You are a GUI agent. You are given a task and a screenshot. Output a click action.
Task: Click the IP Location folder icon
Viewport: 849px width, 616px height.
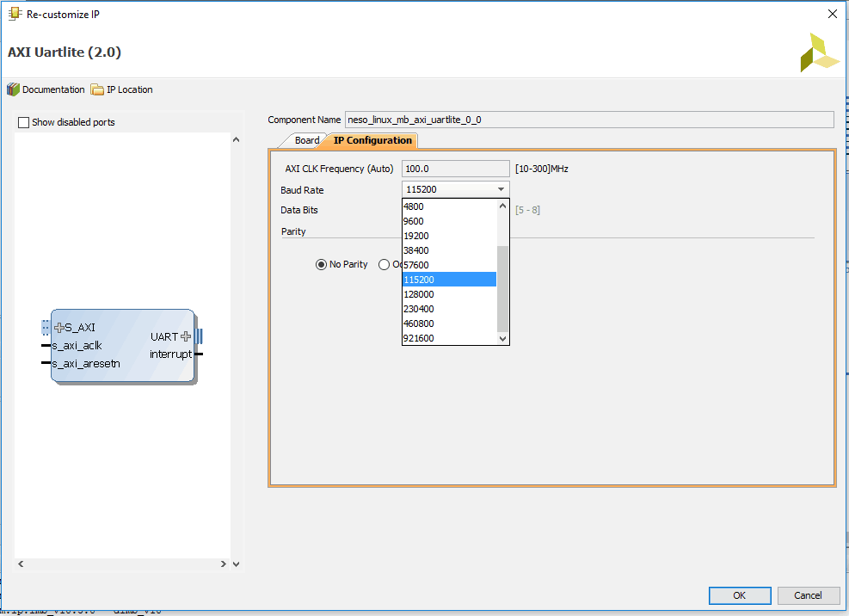click(97, 89)
